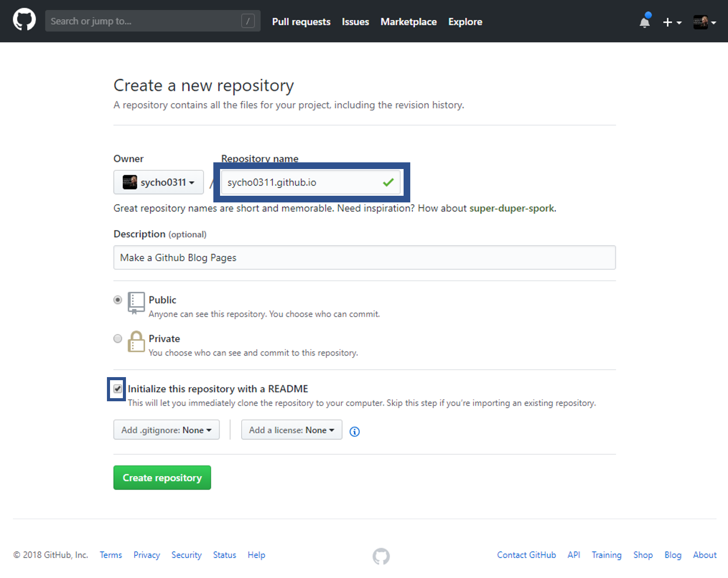
Task: Focus the Search or jump to field
Action: pyautogui.click(x=153, y=21)
